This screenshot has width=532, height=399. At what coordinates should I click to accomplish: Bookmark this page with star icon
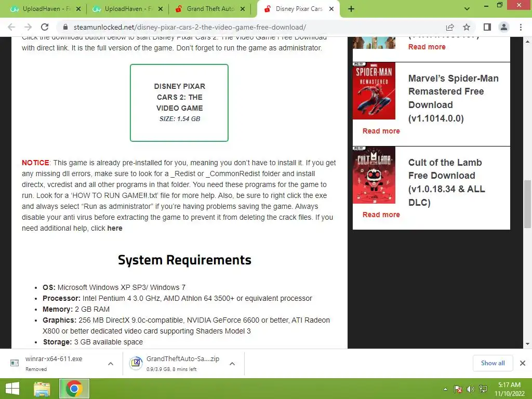click(x=467, y=27)
